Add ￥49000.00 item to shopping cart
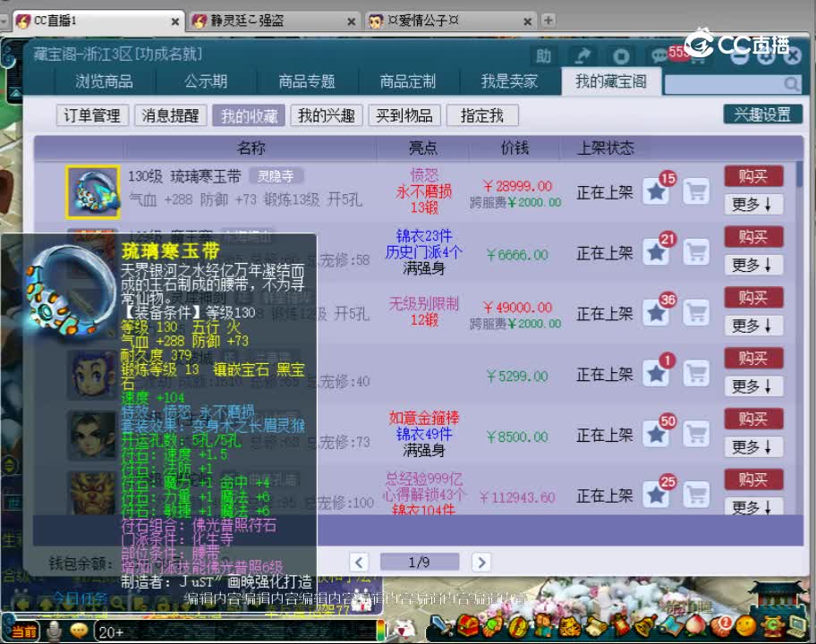 pyautogui.click(x=696, y=314)
